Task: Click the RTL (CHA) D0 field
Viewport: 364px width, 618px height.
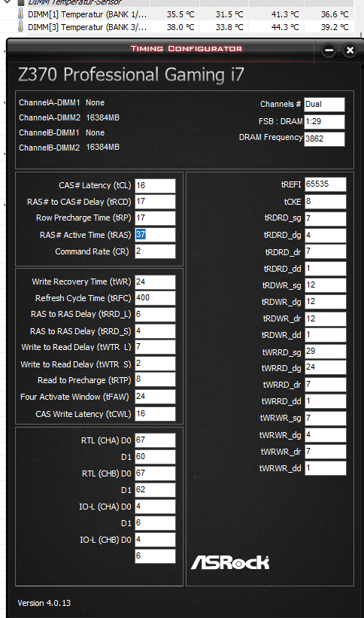Action: [155, 440]
